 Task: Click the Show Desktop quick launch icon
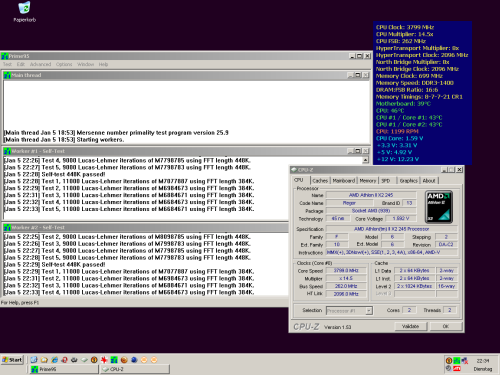(x=34, y=360)
